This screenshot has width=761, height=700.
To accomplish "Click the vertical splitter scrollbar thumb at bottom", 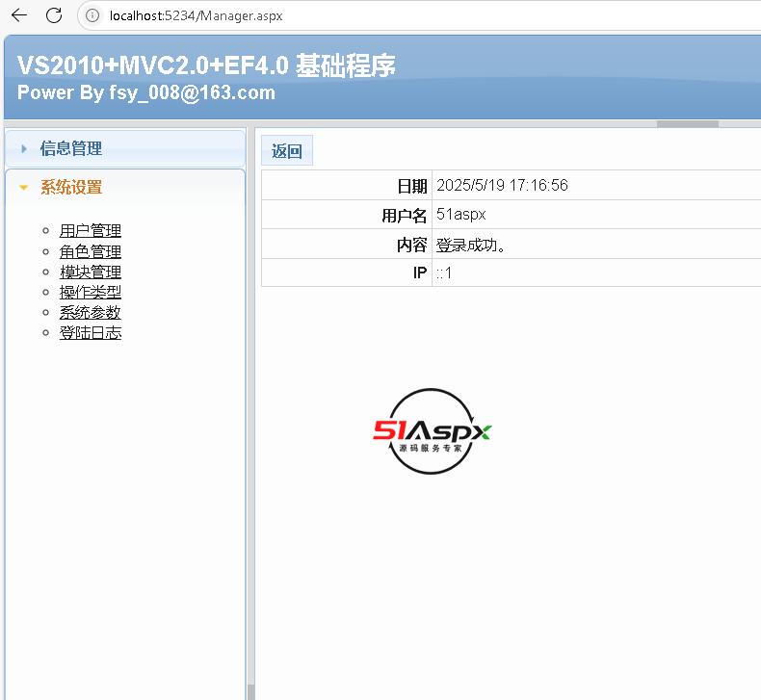I will 250,692.
